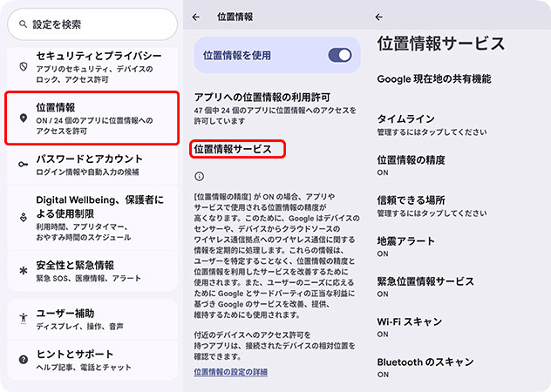Open アプリへの位置情報の利用許可
The width and height of the screenshot is (551, 392).
(x=277, y=108)
